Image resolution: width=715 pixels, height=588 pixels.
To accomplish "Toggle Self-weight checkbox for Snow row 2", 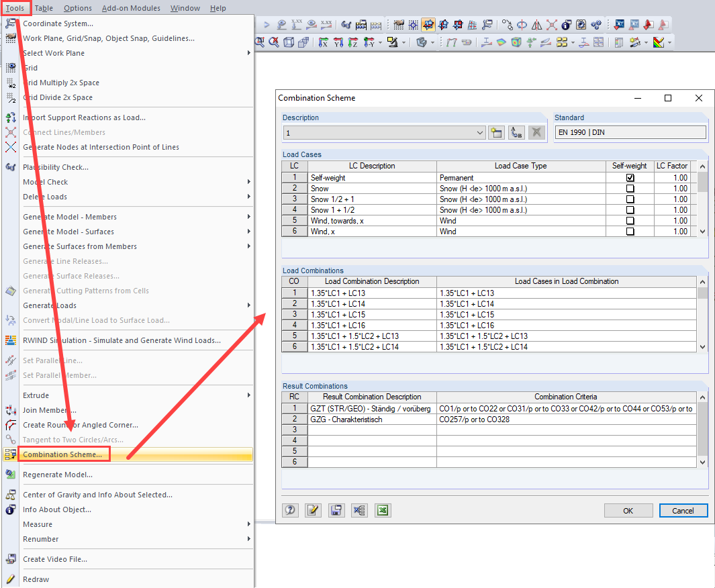I will (x=630, y=188).
